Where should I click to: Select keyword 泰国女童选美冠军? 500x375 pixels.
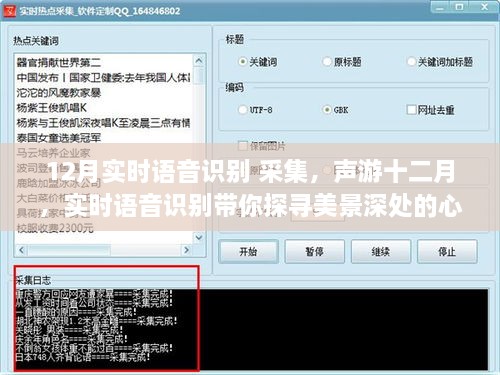(59, 138)
